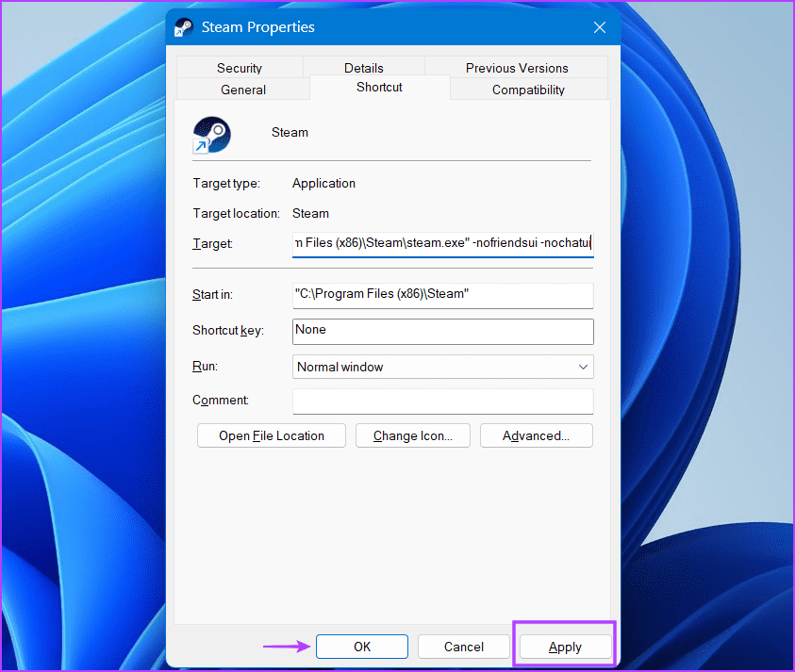Apply the shortcut changes
The image size is (795, 672).
click(565, 647)
